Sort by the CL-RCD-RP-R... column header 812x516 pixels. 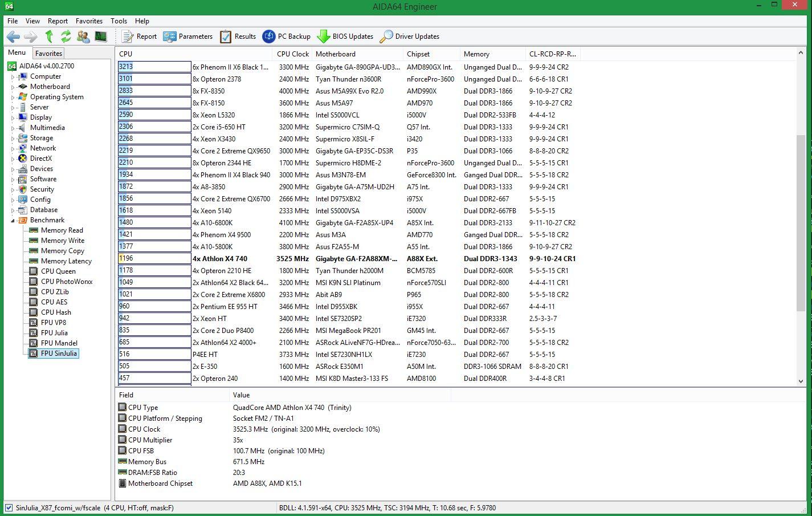553,54
